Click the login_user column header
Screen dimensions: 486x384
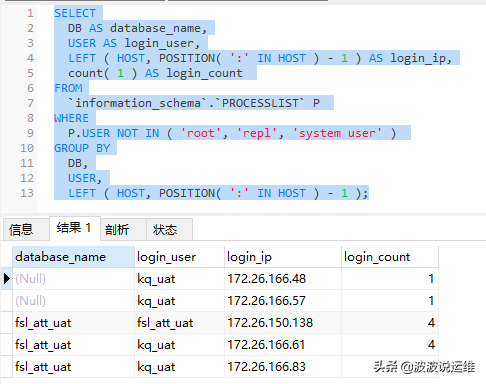click(x=179, y=257)
